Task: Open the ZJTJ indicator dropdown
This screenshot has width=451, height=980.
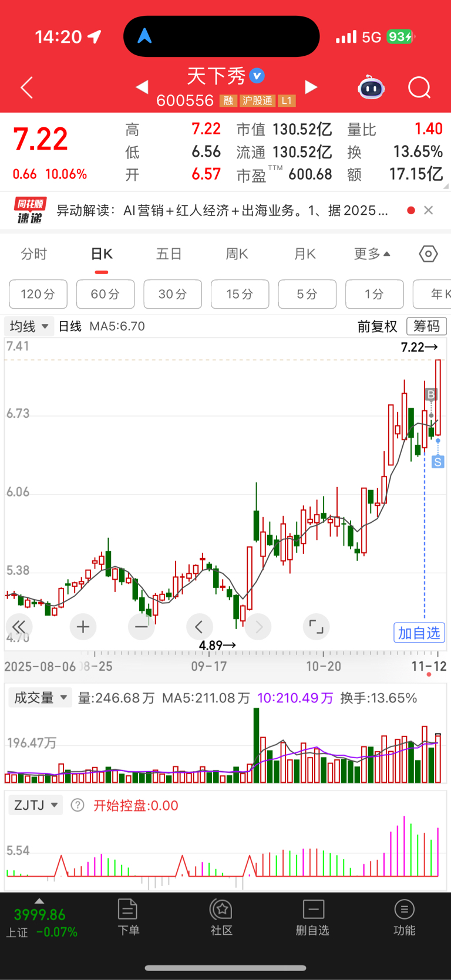Action: (x=36, y=805)
